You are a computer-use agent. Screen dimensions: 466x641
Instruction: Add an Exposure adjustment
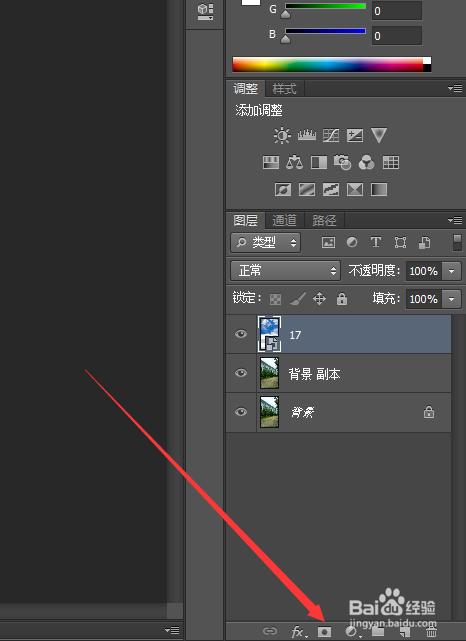pyautogui.click(x=355, y=135)
